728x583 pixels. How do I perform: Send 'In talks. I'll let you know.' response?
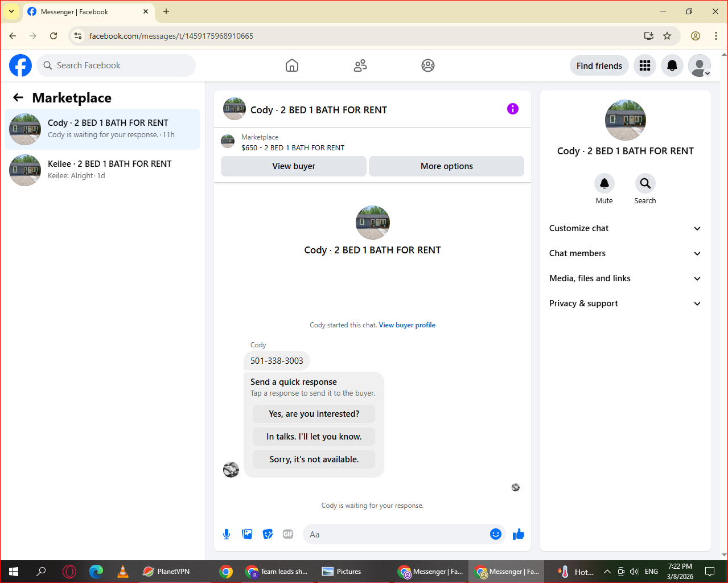[314, 437]
